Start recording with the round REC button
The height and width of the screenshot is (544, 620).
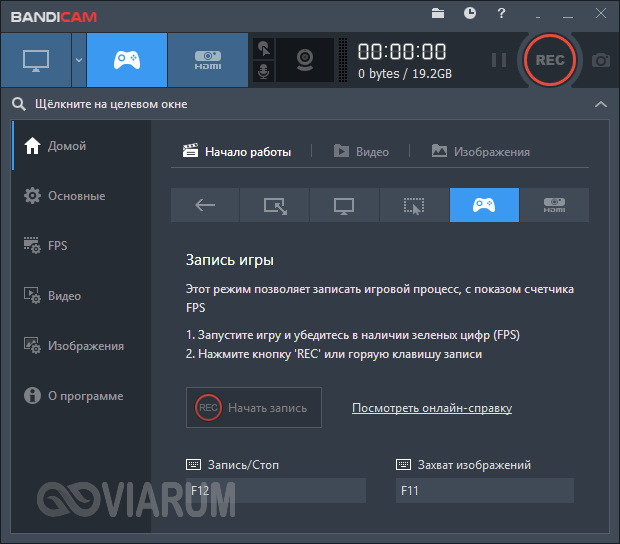click(x=550, y=60)
